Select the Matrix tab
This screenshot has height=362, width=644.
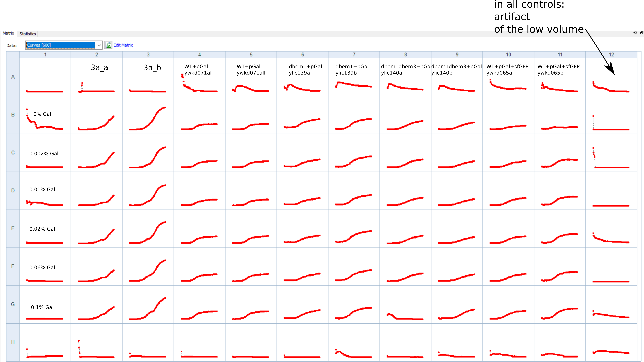click(8, 33)
